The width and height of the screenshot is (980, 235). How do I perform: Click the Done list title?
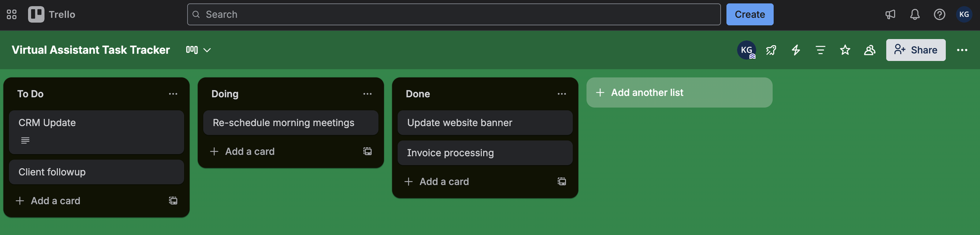point(418,94)
